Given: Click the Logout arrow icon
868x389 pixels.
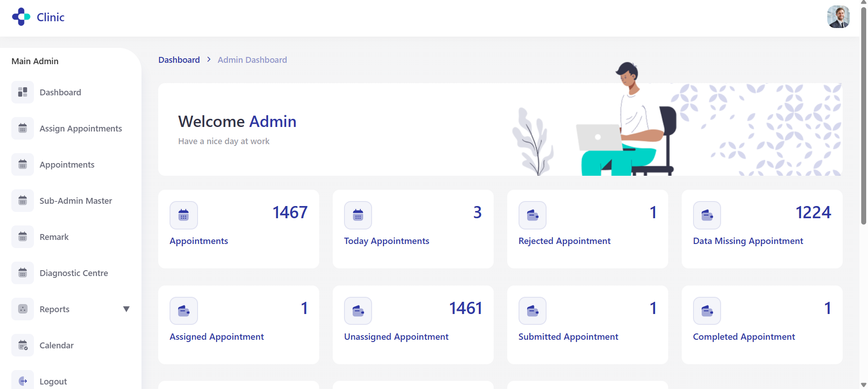Looking at the screenshot, I should pos(23,381).
